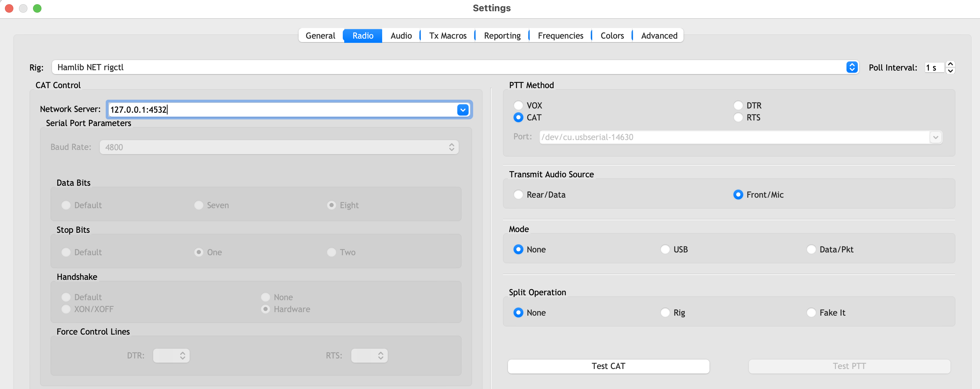
Task: Set Split Operation to Fake It
Action: [x=825, y=312]
